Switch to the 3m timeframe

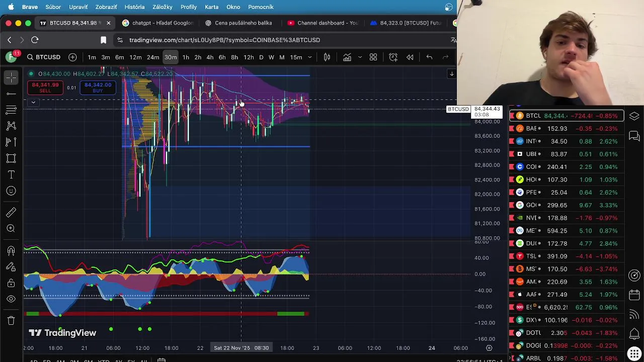[x=106, y=57]
